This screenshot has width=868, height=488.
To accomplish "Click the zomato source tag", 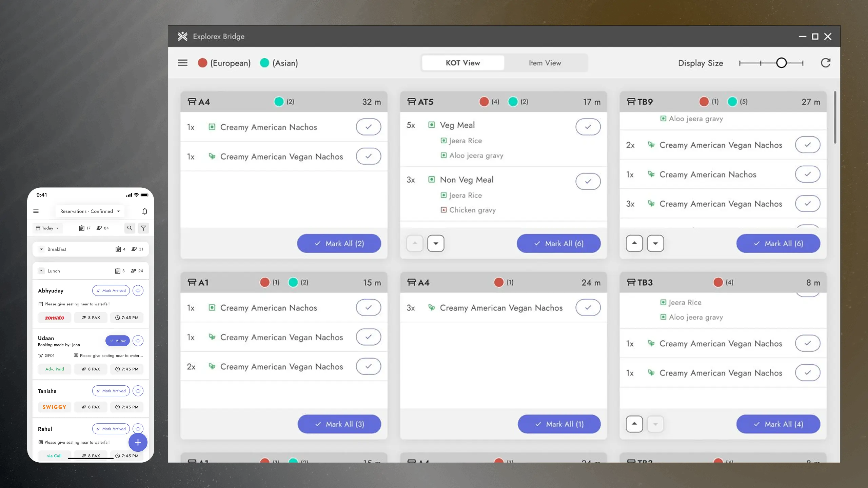I will tap(55, 318).
